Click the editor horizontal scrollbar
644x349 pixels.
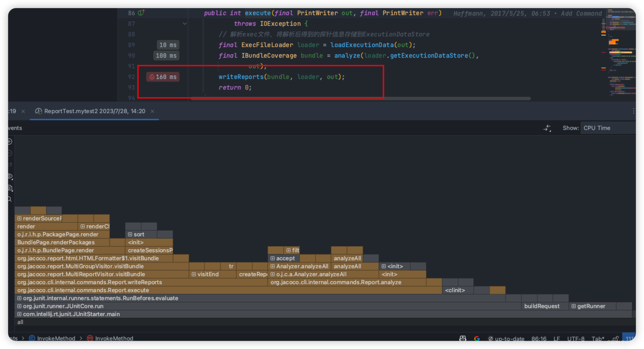(361, 98)
